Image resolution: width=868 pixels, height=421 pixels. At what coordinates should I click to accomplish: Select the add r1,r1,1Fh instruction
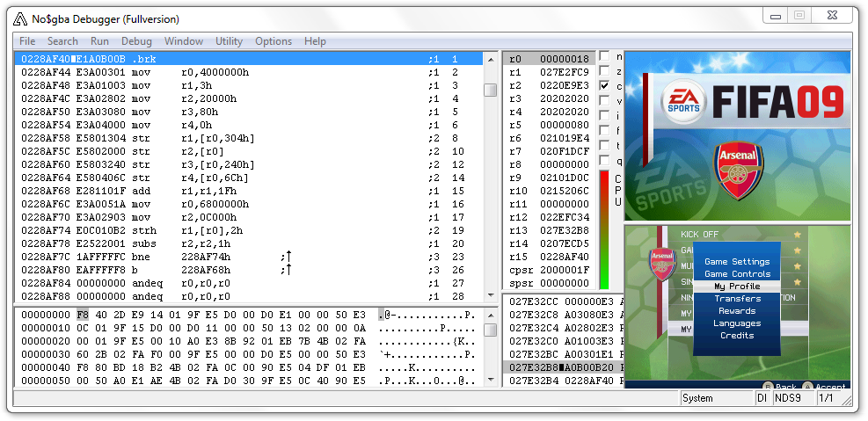[x=249, y=191]
